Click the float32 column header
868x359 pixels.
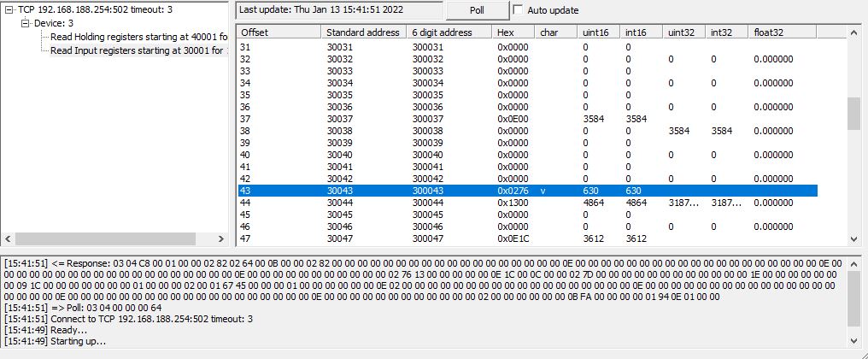[783, 32]
